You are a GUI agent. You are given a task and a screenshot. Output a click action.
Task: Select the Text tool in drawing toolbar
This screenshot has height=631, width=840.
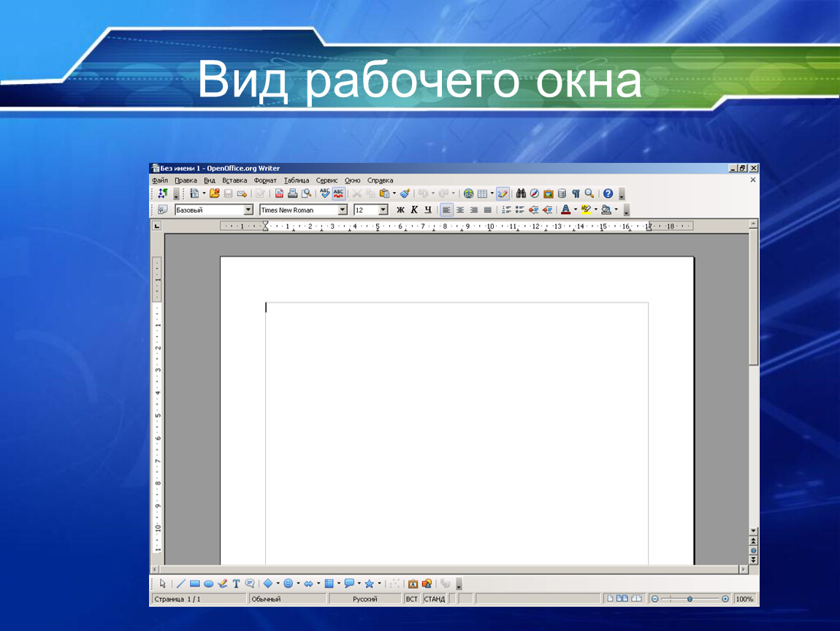click(236, 584)
